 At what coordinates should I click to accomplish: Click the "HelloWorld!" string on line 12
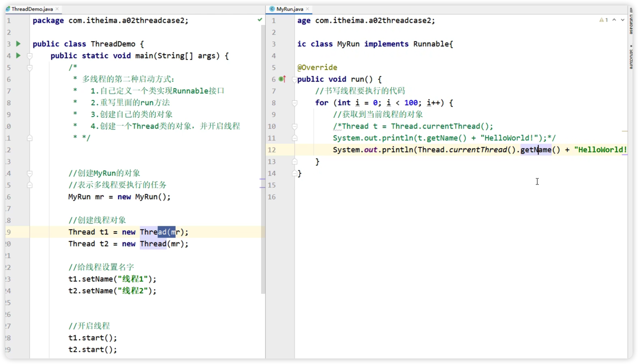coord(600,150)
